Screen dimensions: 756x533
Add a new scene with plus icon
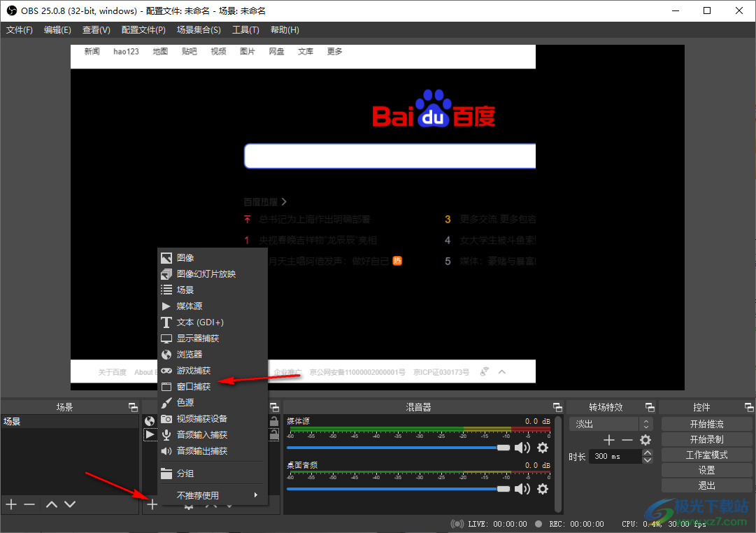(11, 504)
